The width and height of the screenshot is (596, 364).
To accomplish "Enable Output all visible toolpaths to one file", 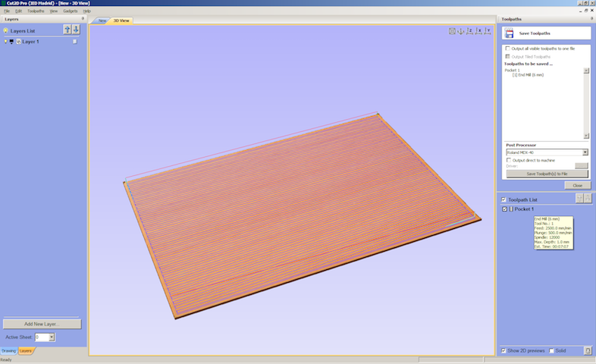I will (x=507, y=49).
